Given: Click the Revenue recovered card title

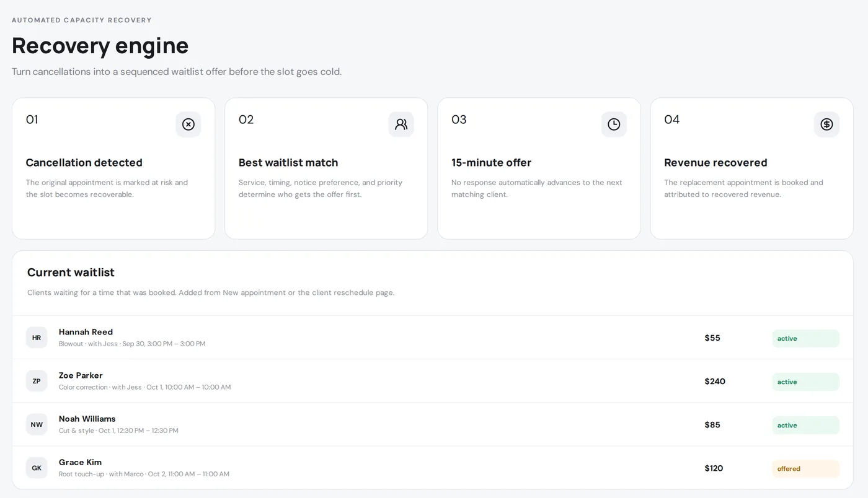Looking at the screenshot, I should pos(715,162).
